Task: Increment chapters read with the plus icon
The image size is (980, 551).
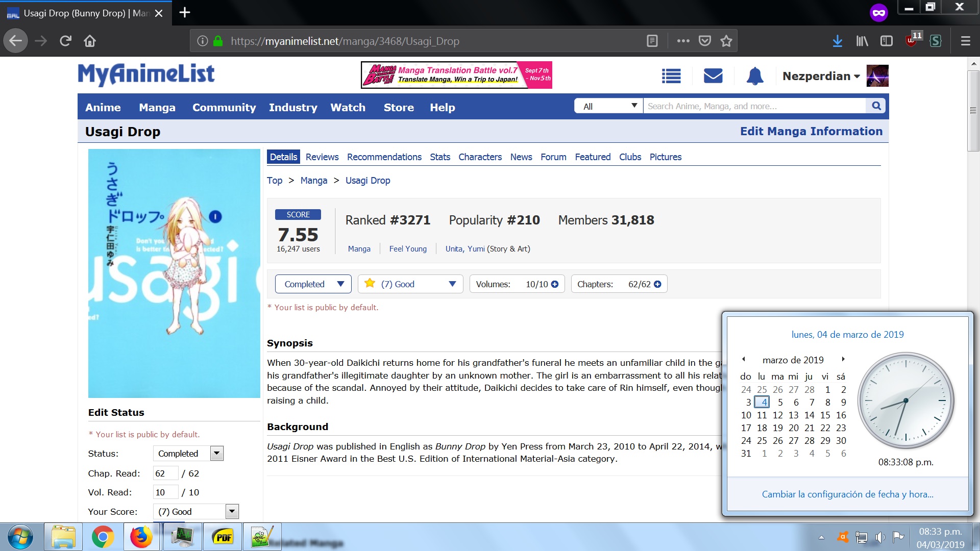Action: point(657,284)
